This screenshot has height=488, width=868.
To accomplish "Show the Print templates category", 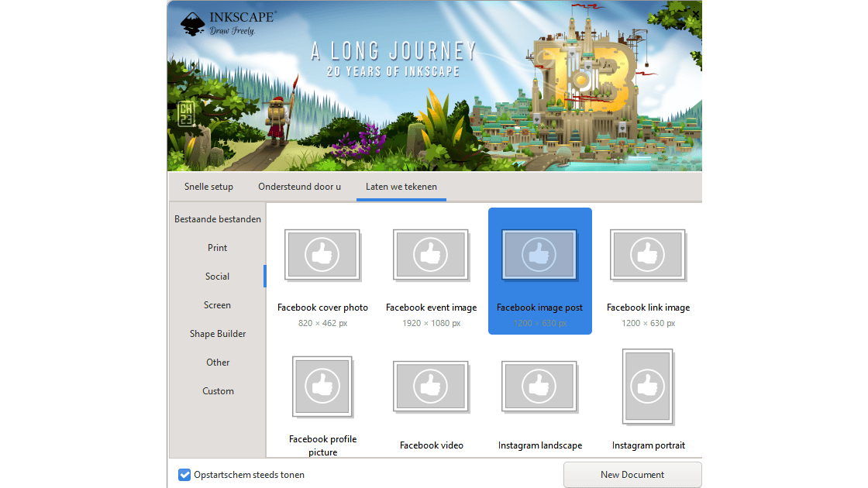I will (x=218, y=248).
